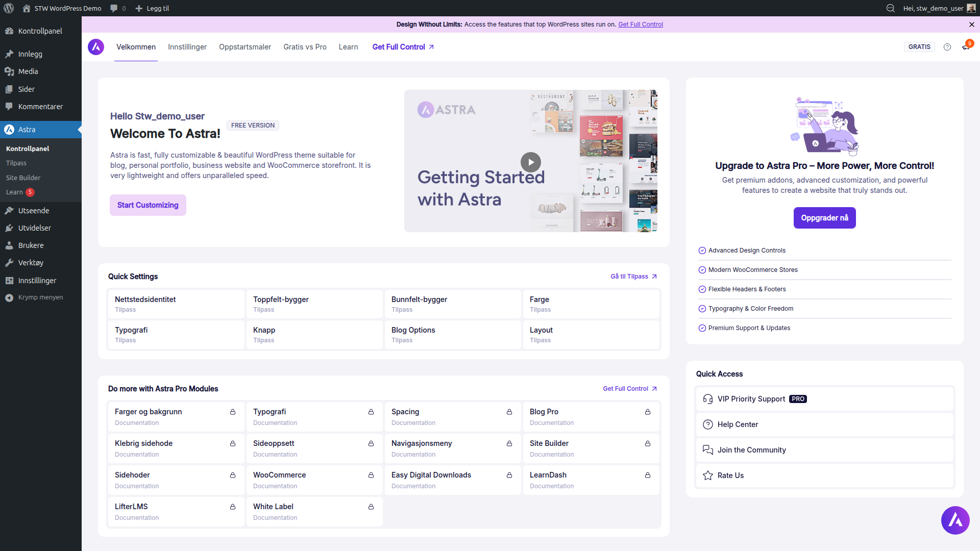Click the WordPress logo in admin bar
980x551 pixels.
pyautogui.click(x=9, y=8)
